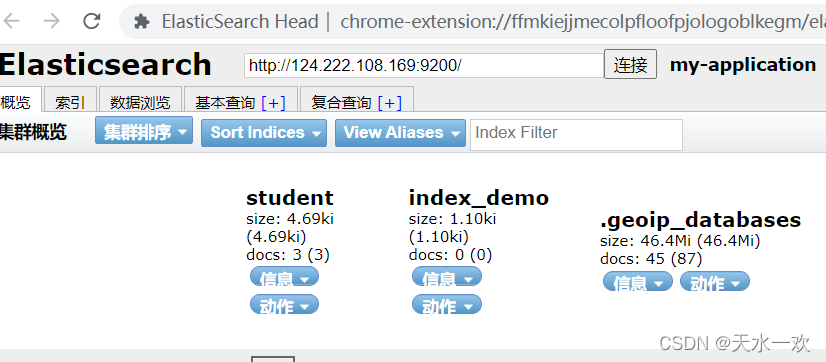Click the Elasticsearch header title
This screenshot has width=826, height=362.
coord(105,65)
